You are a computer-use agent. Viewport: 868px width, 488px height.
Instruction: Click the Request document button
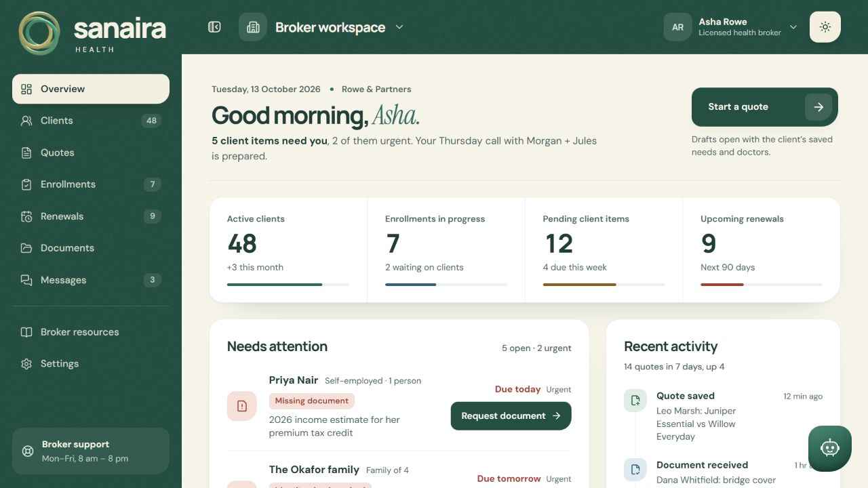(511, 416)
